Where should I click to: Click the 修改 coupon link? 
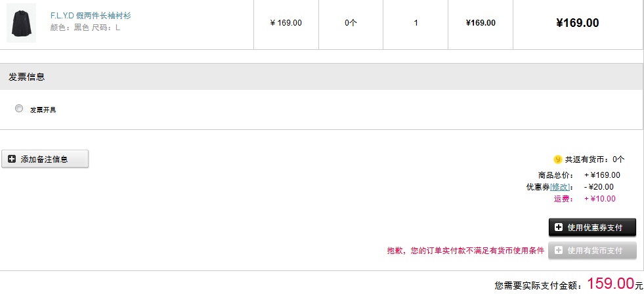(560, 187)
